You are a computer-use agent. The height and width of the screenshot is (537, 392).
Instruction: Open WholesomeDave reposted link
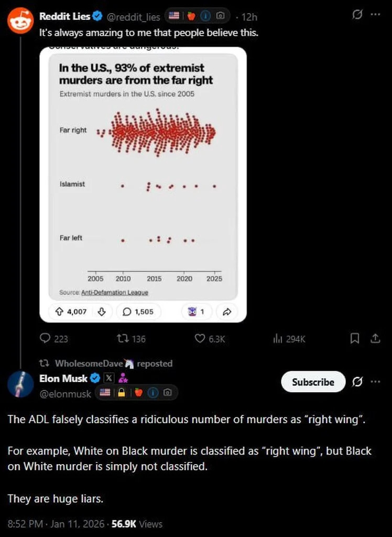coord(113,363)
